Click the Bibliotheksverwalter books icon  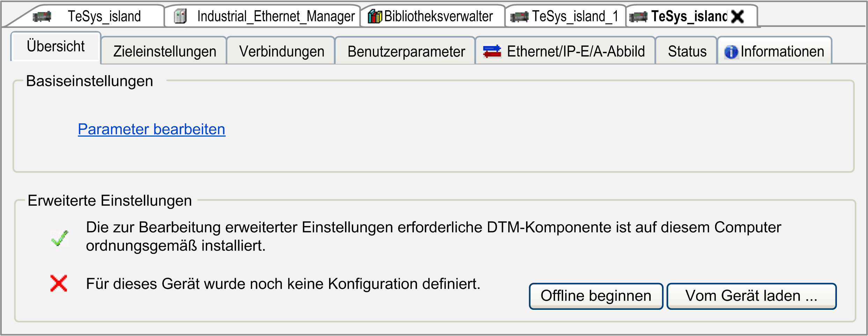375,16
